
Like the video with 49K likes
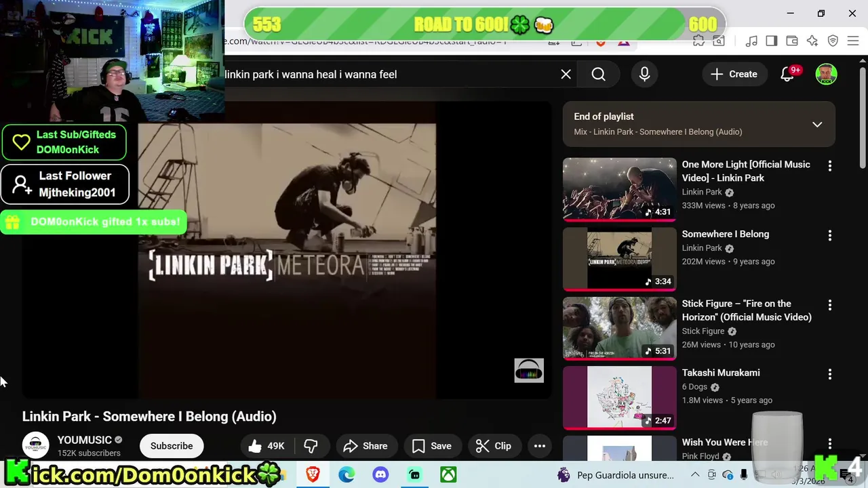click(267, 446)
